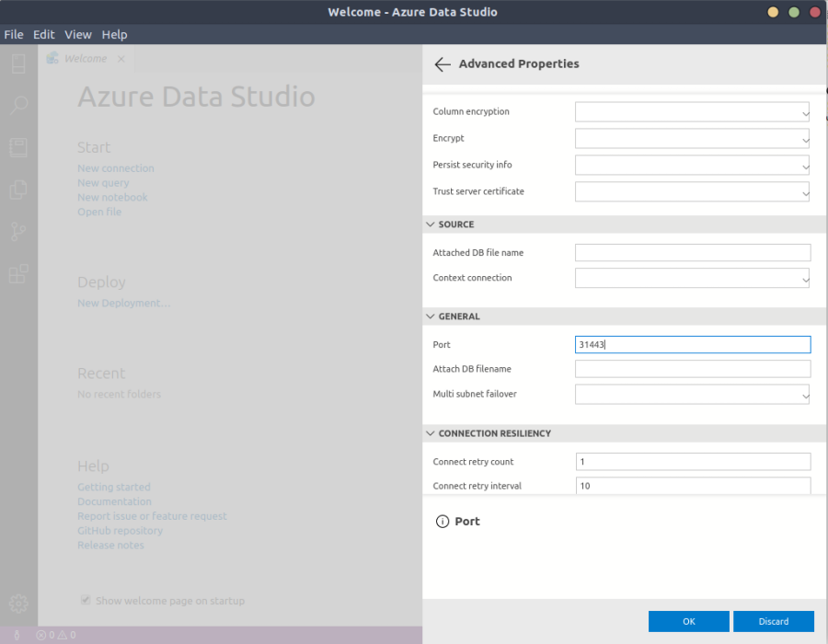828x644 pixels.
Task: Click the back arrow beside Advanced Properties
Action: pos(443,64)
